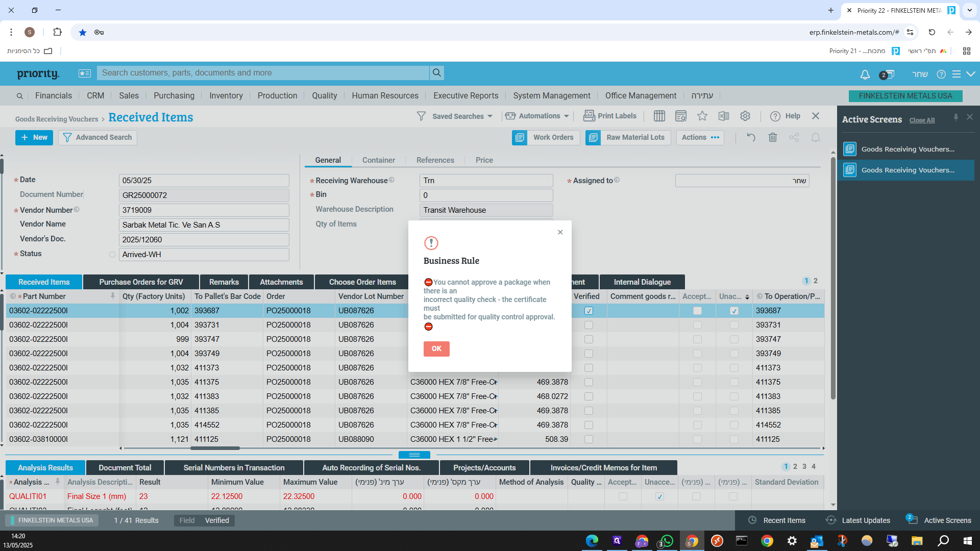Toggle Unacceptable checkbox in QUALITI01 analysis row

point(659,496)
